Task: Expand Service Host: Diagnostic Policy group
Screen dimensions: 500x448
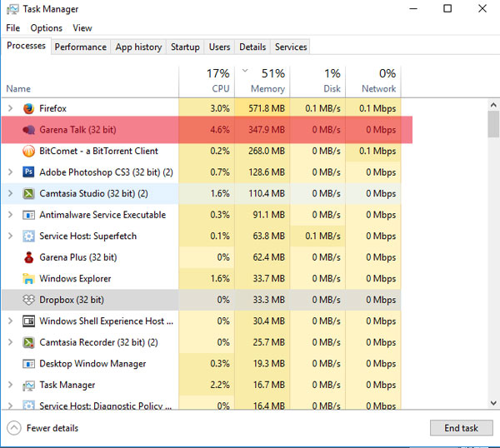Action: click(10, 406)
